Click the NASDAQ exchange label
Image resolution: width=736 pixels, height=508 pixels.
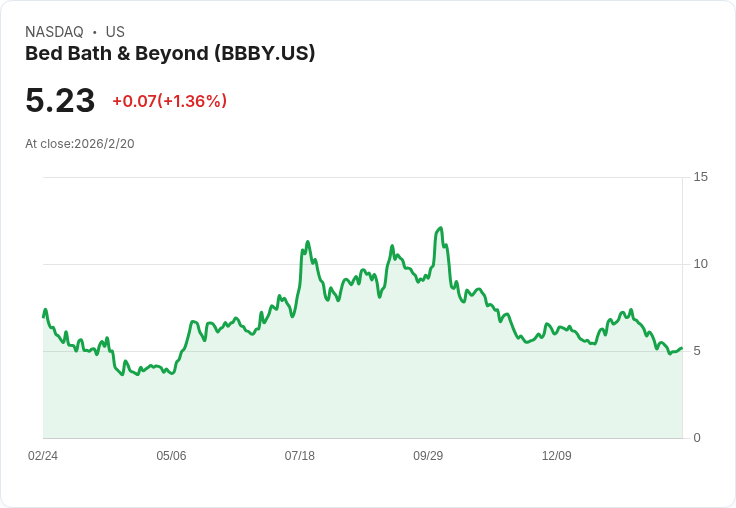pos(54,32)
